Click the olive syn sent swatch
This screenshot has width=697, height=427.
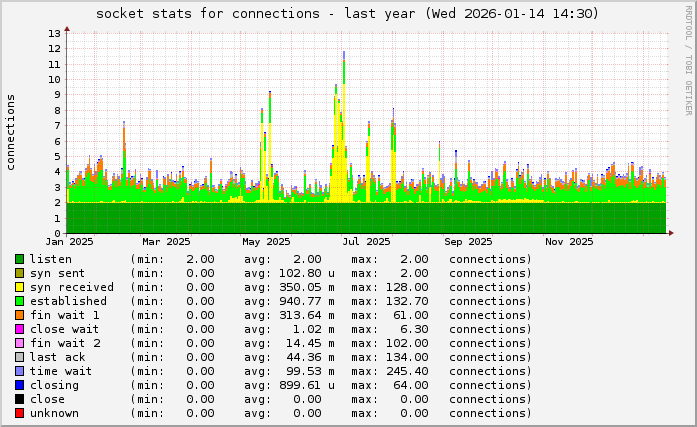[x=19, y=273]
